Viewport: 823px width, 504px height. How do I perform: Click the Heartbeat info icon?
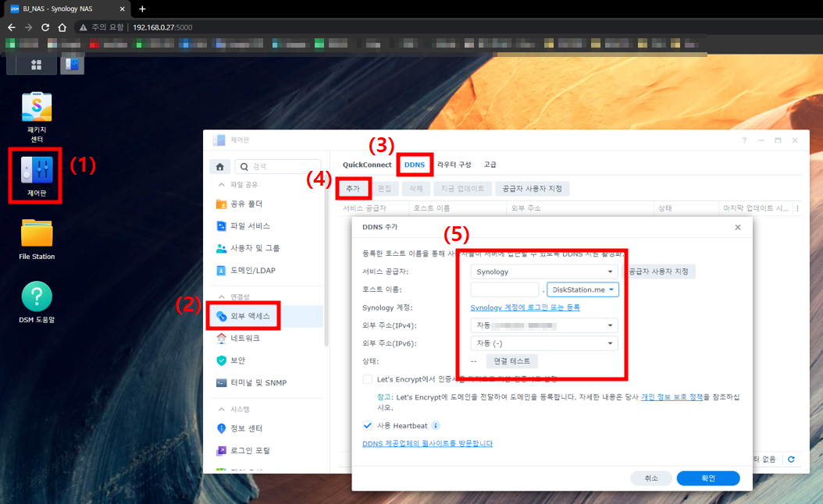(x=435, y=425)
